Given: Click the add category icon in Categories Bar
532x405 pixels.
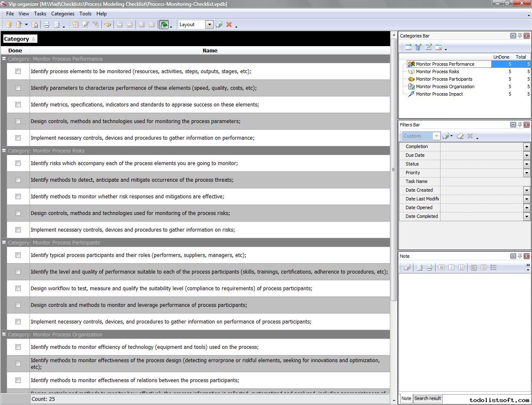Looking at the screenshot, I should click(409, 47).
